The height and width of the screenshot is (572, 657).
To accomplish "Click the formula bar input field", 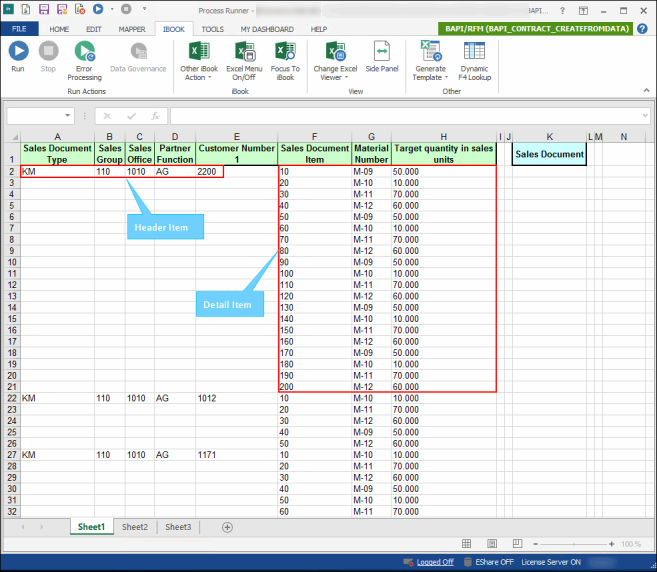I will pyautogui.click(x=406, y=116).
